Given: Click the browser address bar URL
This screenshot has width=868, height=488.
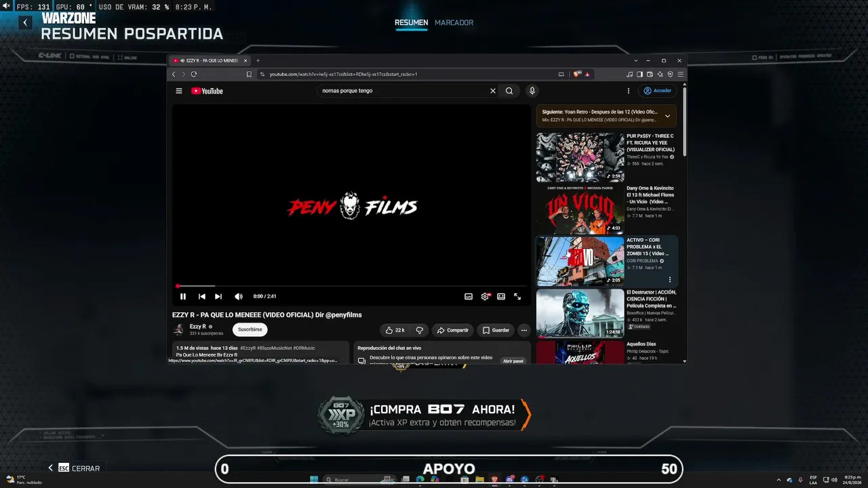Looking at the screenshot, I should (343, 74).
